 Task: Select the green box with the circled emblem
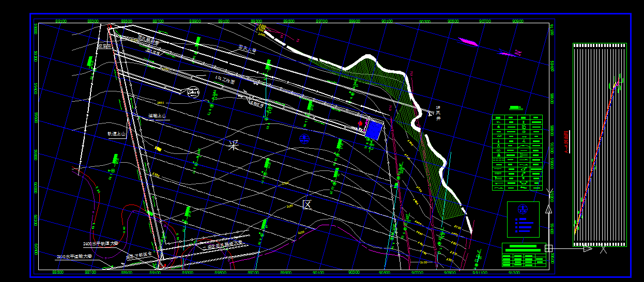point(523,219)
